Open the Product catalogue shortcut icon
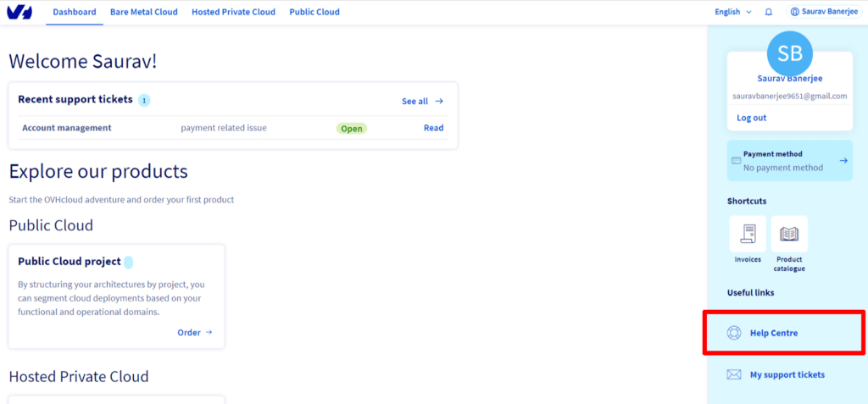The height and width of the screenshot is (404, 868). click(x=789, y=234)
